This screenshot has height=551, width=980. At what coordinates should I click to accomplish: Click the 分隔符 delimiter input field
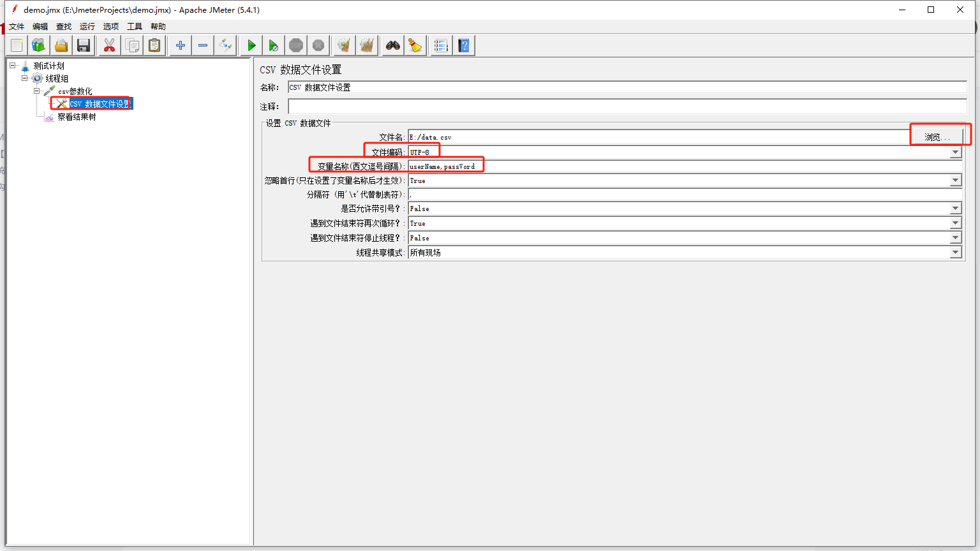tap(685, 195)
